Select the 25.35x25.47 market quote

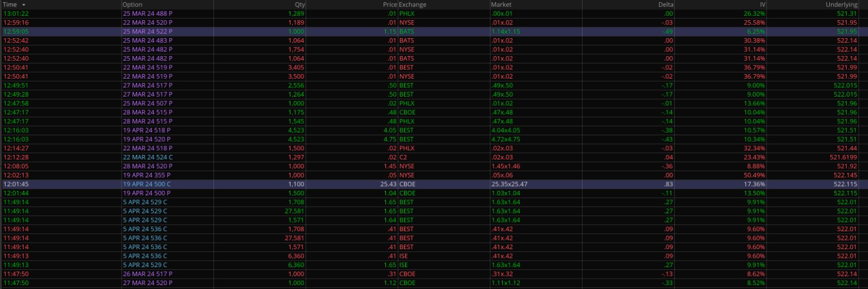(x=509, y=184)
